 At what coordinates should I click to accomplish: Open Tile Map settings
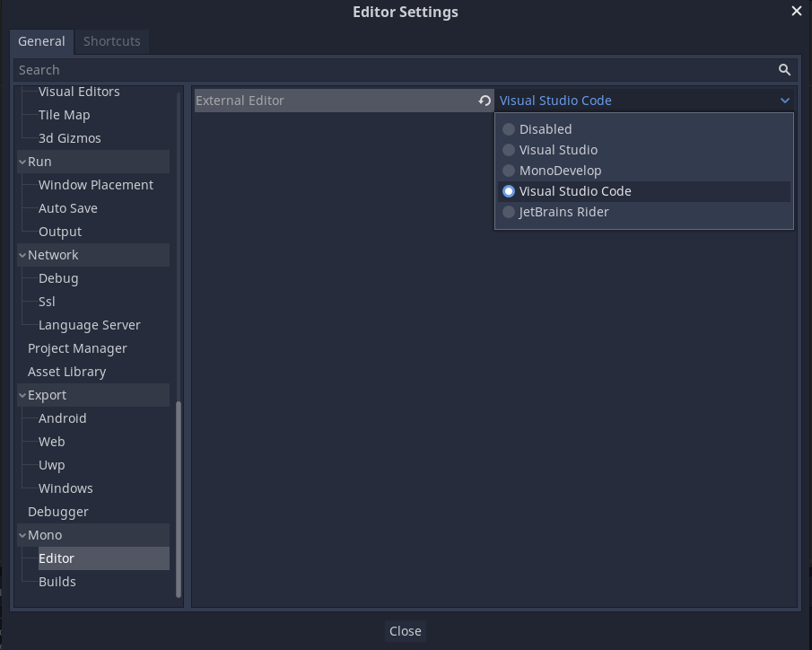click(65, 115)
